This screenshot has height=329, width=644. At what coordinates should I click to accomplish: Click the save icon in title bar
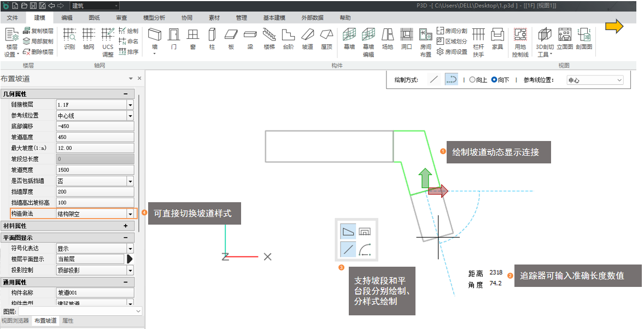33,5
